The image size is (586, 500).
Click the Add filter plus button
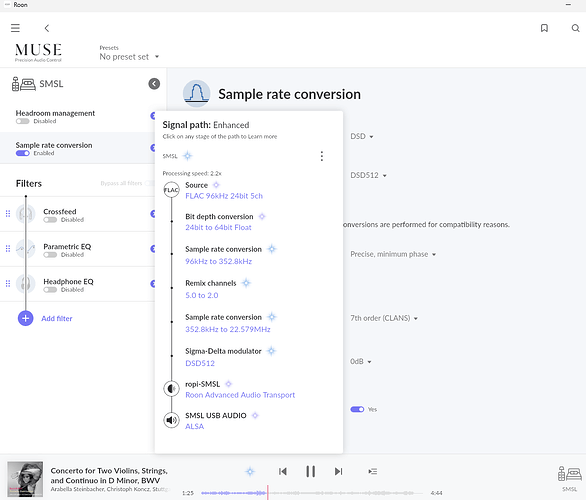click(x=25, y=318)
